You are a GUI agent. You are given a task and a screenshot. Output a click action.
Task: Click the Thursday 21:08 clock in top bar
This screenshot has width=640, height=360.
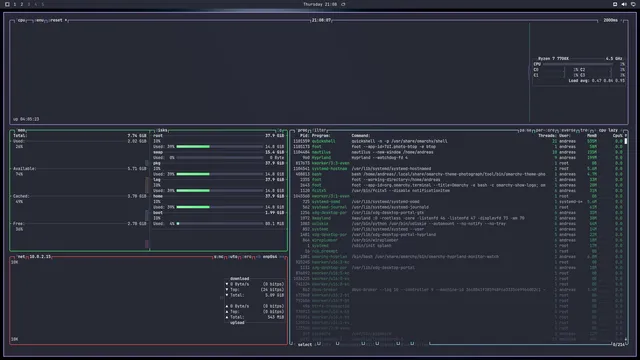coord(320,4)
